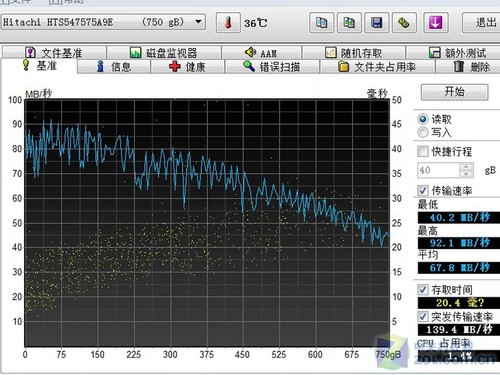
Task: Open the Hitachi HTS547575A9E drive dropdown
Action: [x=103, y=22]
